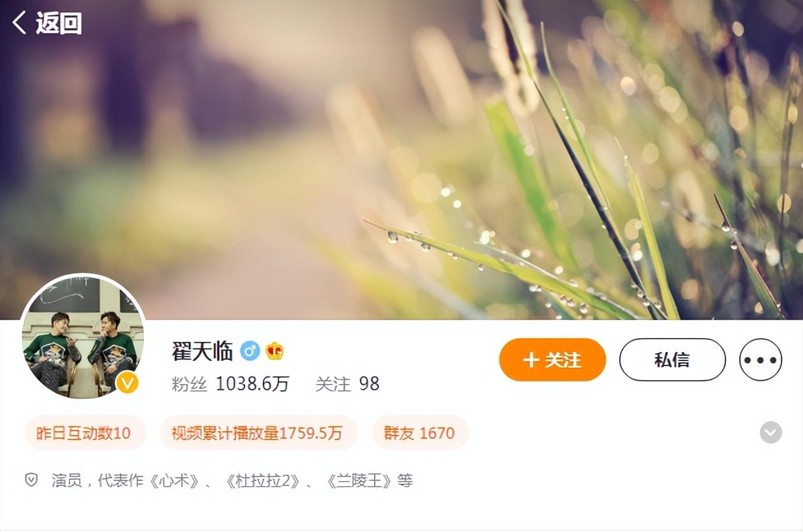
Task: Select the 视频累计播放量1759.5万 tag
Action: [x=259, y=432]
